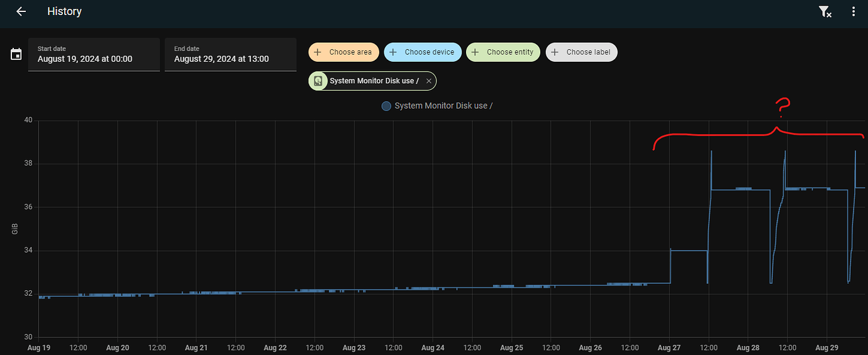Click the Aug 22 axis label
This screenshot has height=355, width=868.
(x=275, y=347)
